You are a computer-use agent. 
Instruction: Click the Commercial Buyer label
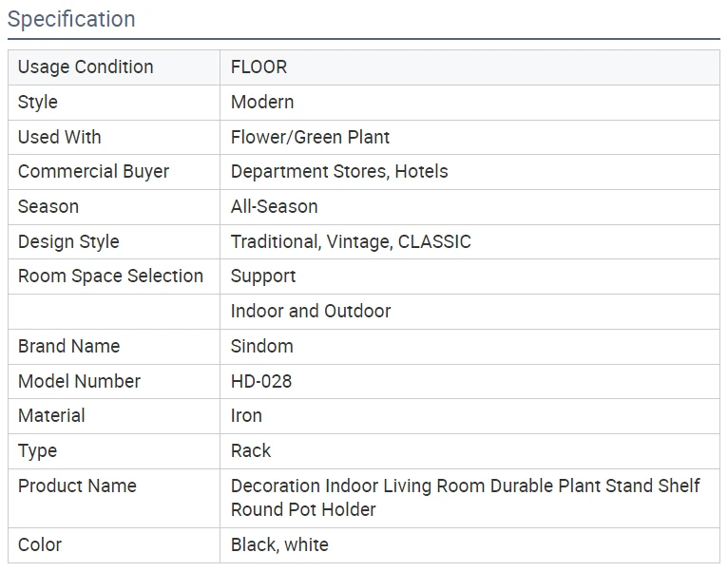point(93,172)
